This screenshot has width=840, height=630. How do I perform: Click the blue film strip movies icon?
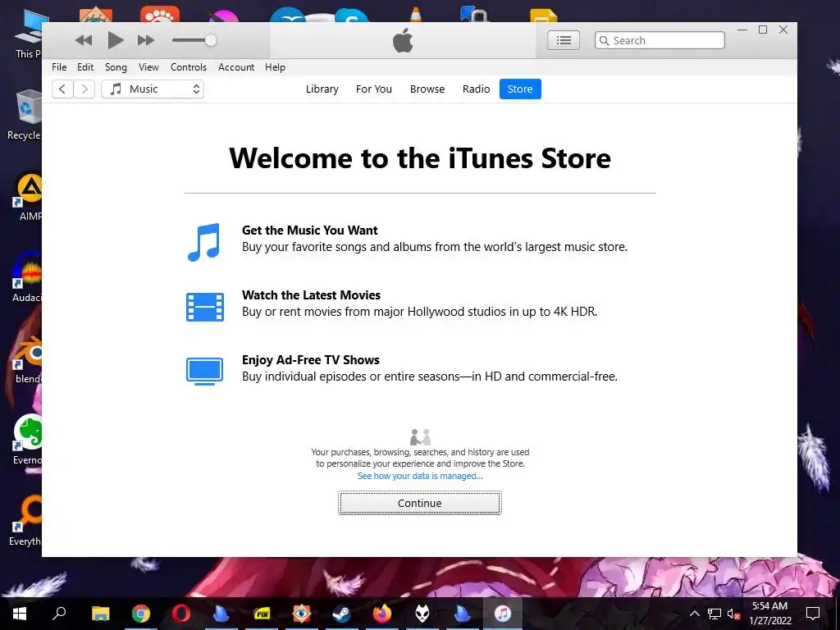pos(204,307)
